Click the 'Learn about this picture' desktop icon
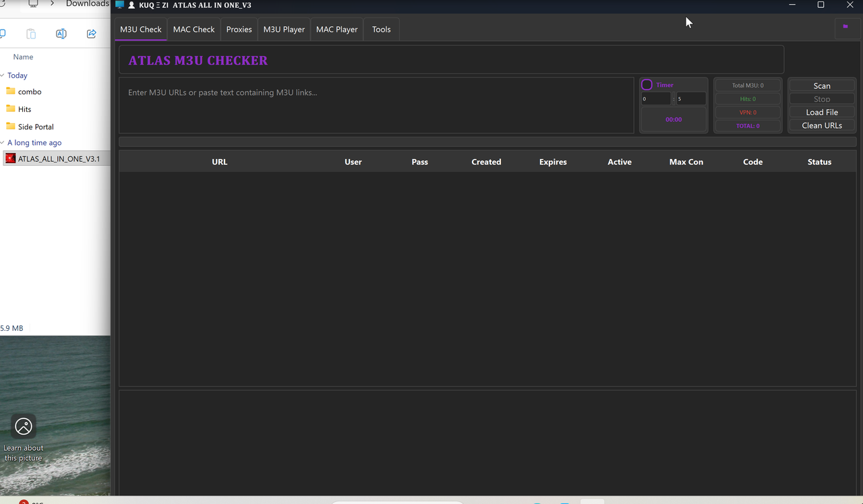Image resolution: width=863 pixels, height=504 pixels. (24, 437)
